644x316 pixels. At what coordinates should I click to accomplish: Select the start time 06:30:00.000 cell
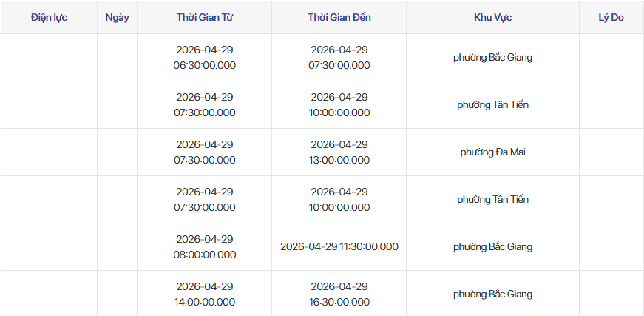(205, 58)
